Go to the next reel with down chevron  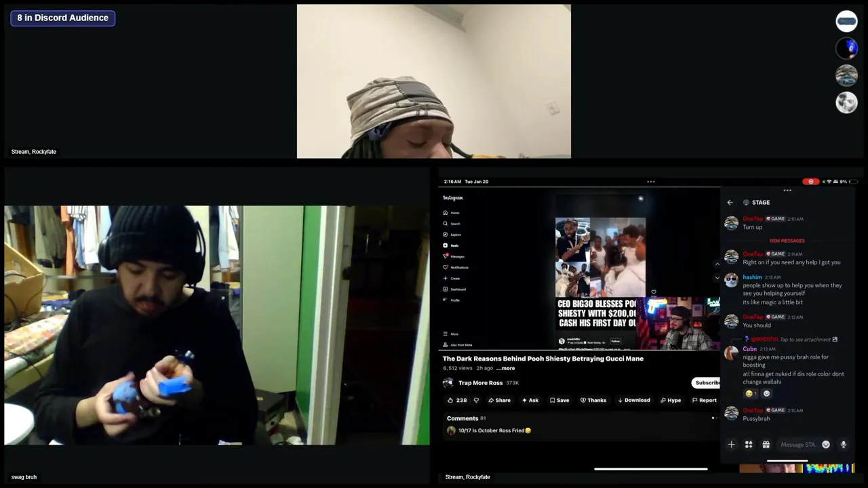point(717,278)
